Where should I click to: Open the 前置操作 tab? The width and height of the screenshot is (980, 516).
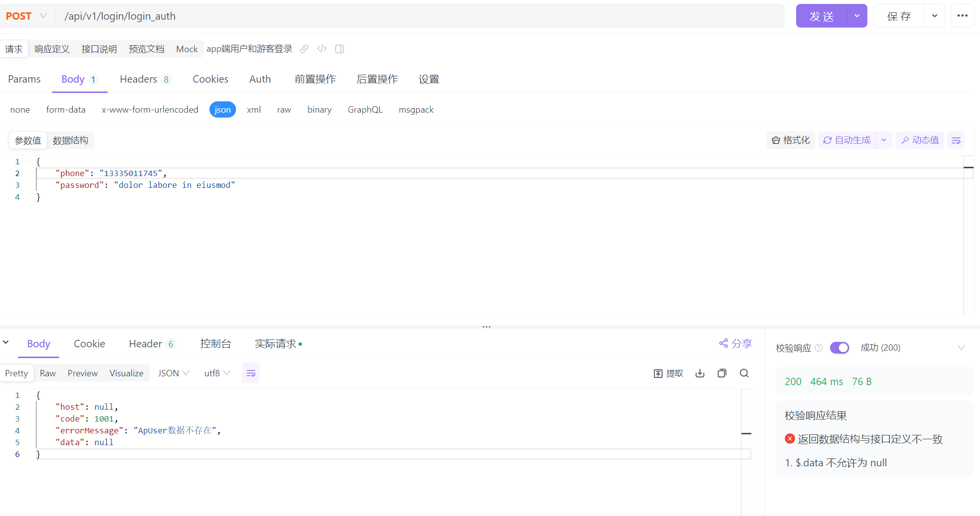315,79
